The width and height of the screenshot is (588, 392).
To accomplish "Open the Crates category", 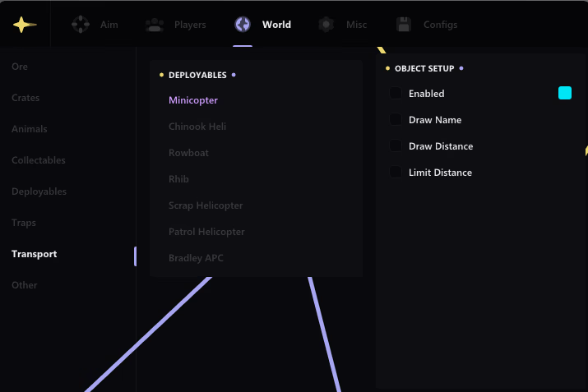I will click(25, 98).
